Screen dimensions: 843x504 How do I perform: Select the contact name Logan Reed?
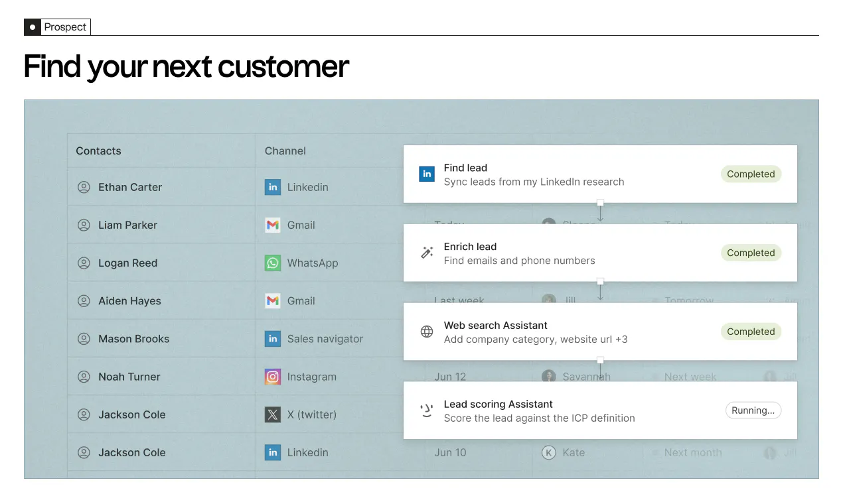(x=128, y=263)
